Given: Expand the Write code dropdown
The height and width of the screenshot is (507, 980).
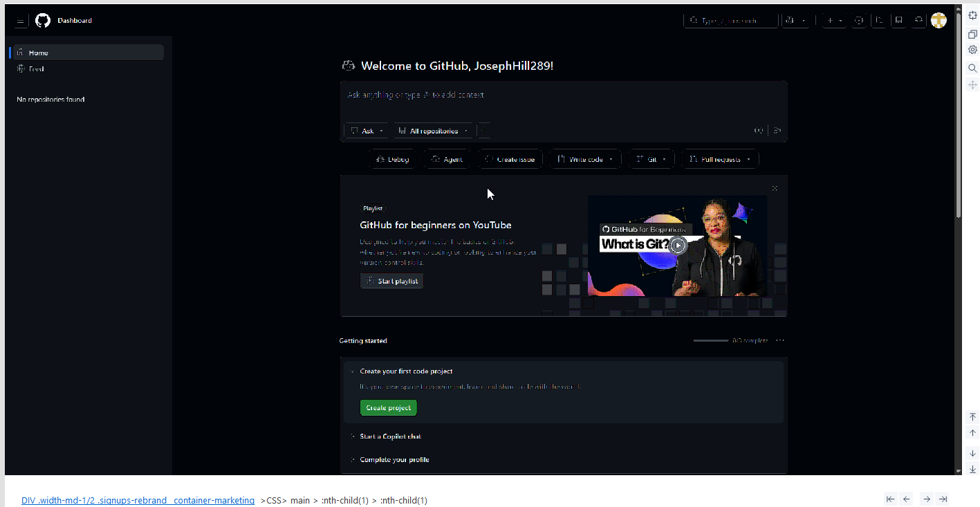Looking at the screenshot, I should [x=586, y=159].
